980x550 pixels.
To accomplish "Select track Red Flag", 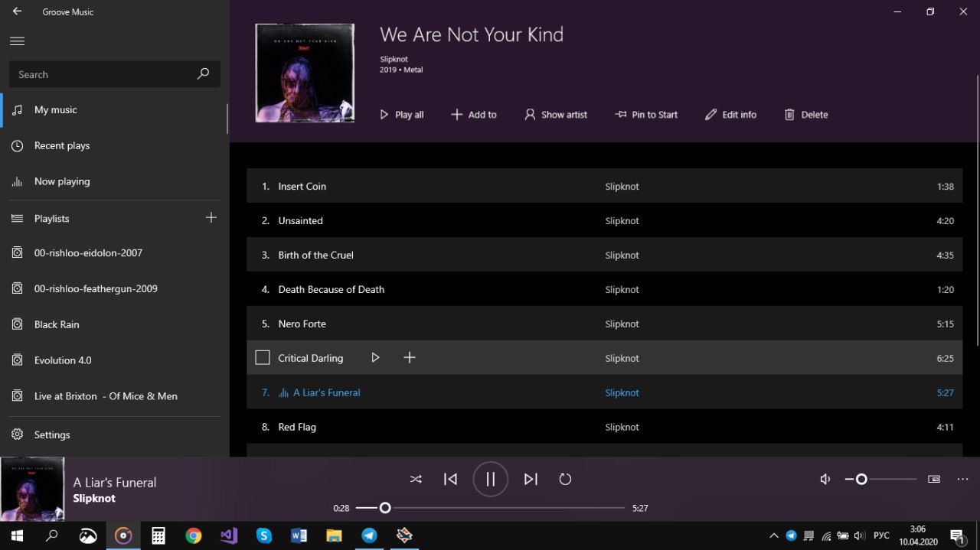I will click(604, 427).
